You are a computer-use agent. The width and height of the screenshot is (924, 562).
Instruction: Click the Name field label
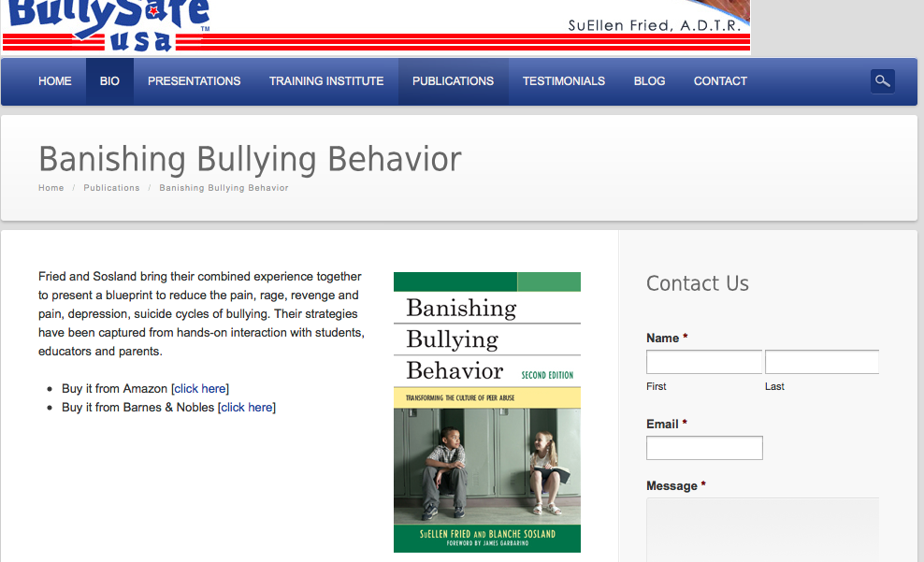[x=667, y=339]
